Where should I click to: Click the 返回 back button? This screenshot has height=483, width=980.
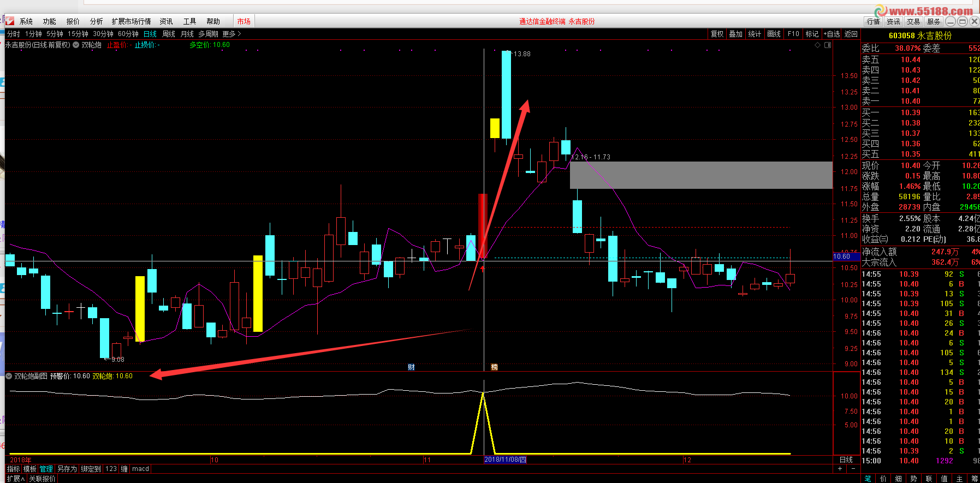pyautogui.click(x=851, y=34)
